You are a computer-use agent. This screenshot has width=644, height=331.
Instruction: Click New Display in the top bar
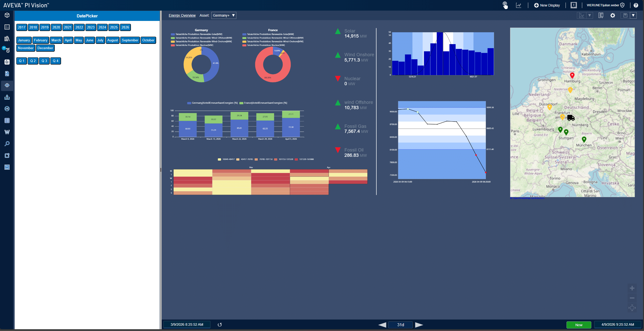pos(547,5)
